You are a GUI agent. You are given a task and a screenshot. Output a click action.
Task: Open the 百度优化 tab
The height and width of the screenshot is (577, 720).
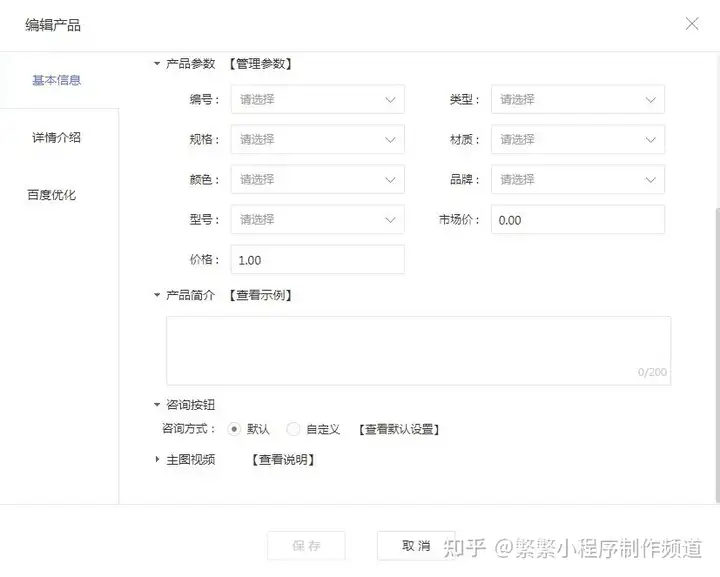point(51,195)
